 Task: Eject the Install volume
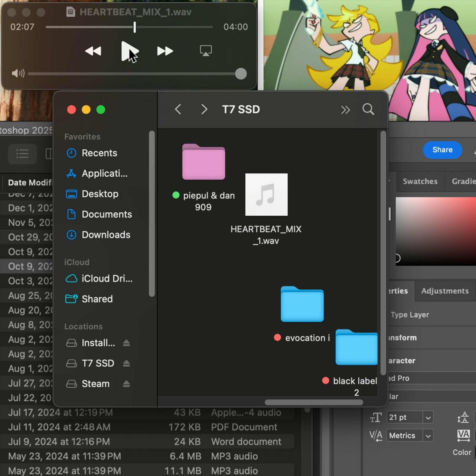point(126,343)
